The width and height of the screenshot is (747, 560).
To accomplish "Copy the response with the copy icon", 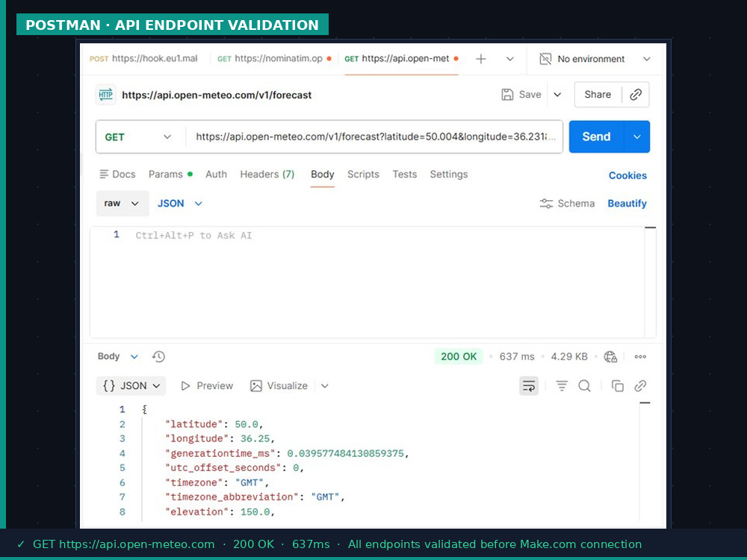I will [x=618, y=386].
